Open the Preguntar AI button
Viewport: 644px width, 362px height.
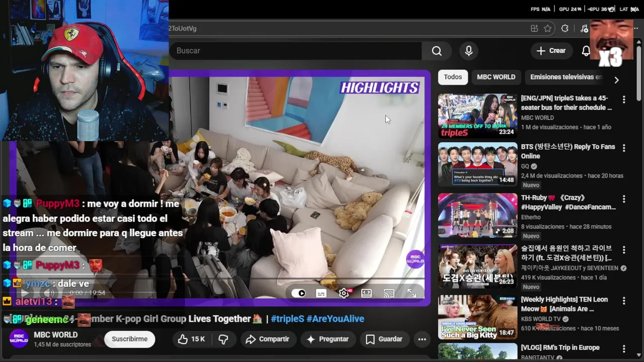(x=328, y=339)
